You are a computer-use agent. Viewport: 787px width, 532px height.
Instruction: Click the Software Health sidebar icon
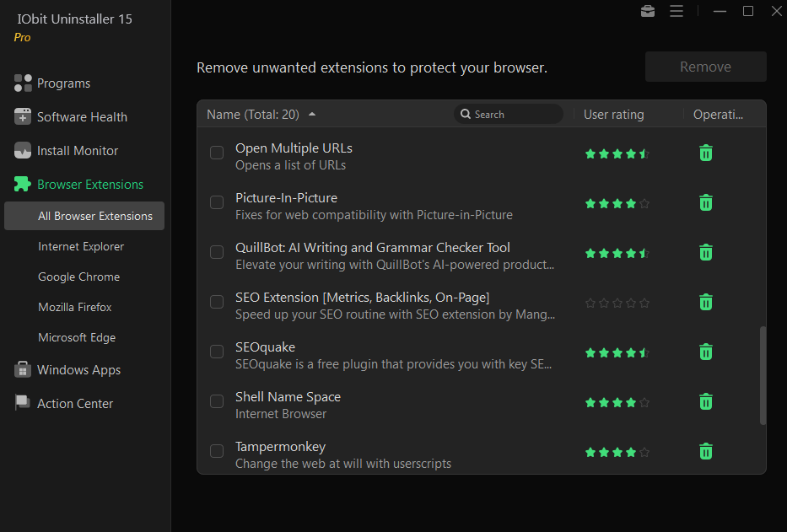[23, 116]
